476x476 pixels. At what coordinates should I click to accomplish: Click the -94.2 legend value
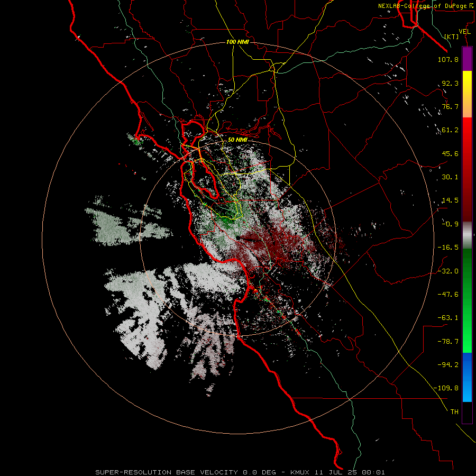pyautogui.click(x=448, y=364)
